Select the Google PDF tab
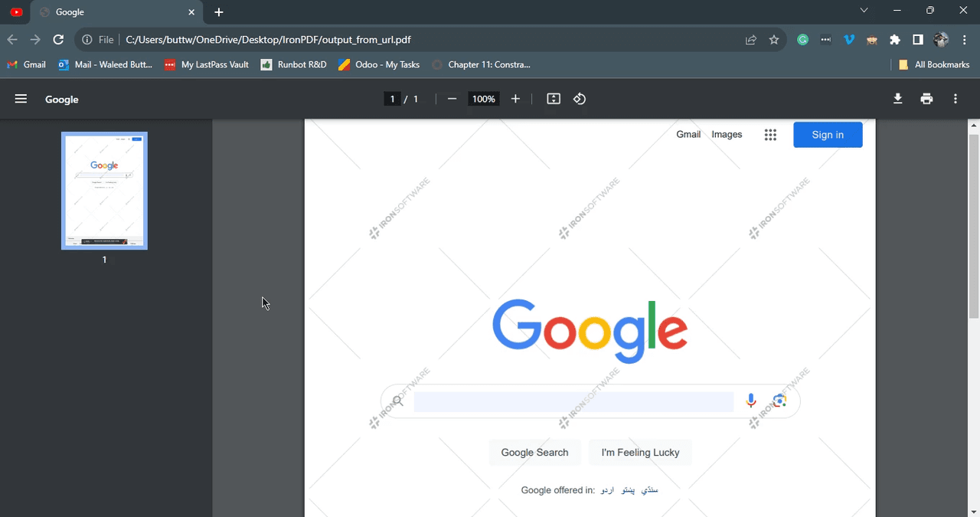The width and height of the screenshot is (980, 517). tap(115, 12)
